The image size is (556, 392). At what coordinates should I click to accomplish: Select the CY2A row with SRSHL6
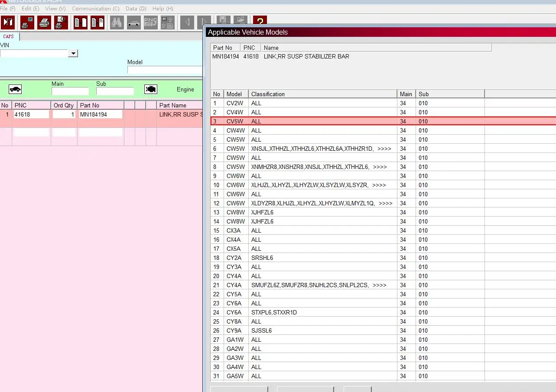pos(383,258)
